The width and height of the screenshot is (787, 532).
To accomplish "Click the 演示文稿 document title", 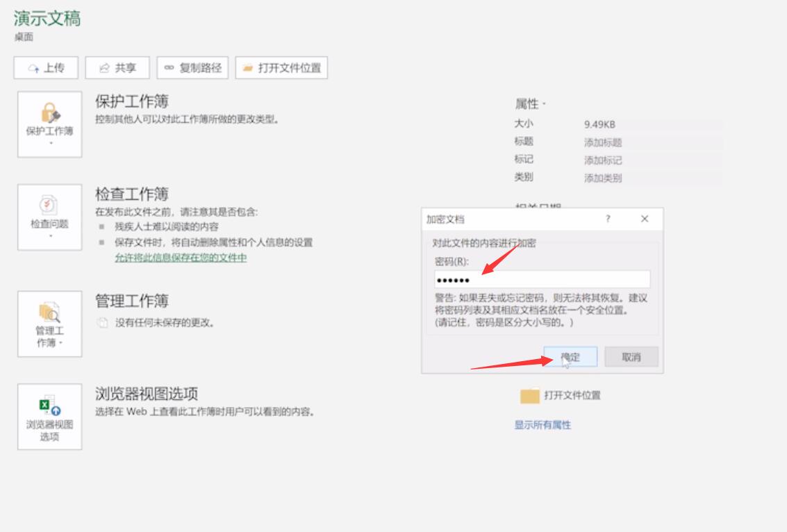I will point(47,19).
